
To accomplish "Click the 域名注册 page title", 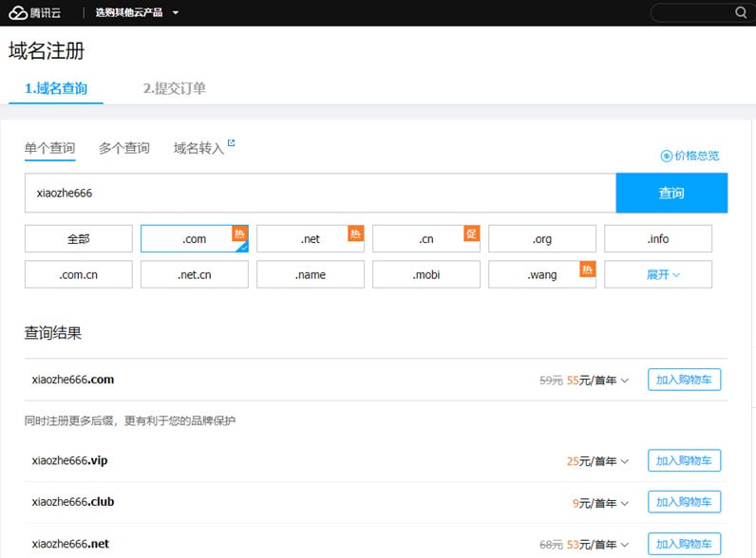I will (47, 50).
